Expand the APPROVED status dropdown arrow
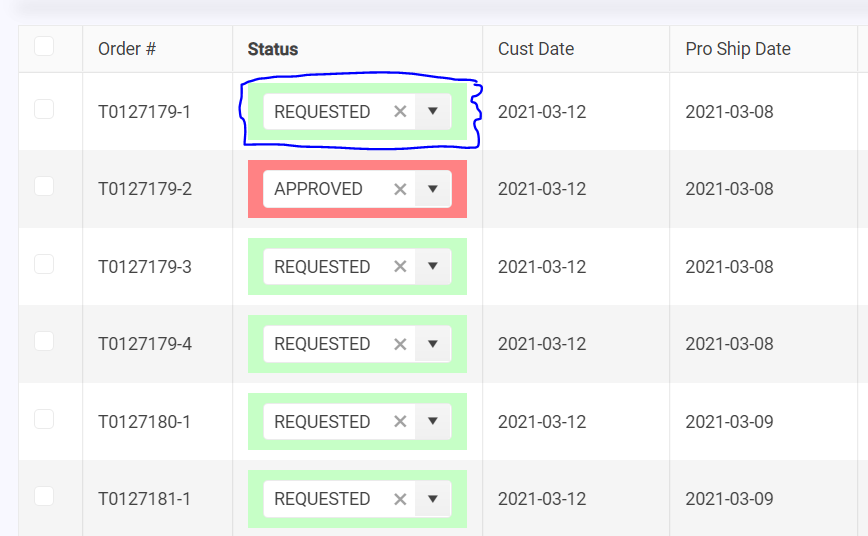868x536 pixels. pyautogui.click(x=433, y=188)
